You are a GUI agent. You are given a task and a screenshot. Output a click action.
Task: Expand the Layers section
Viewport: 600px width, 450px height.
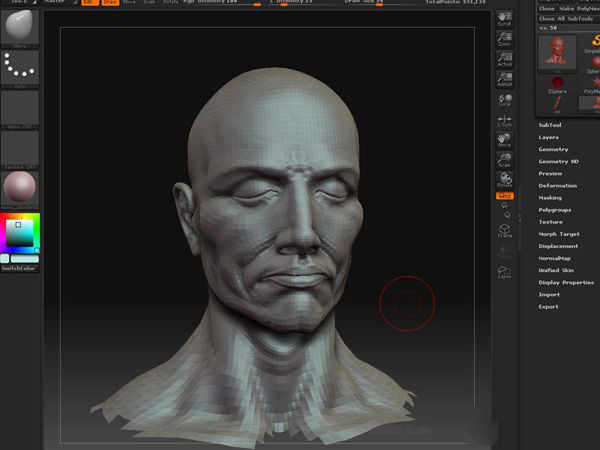point(549,137)
